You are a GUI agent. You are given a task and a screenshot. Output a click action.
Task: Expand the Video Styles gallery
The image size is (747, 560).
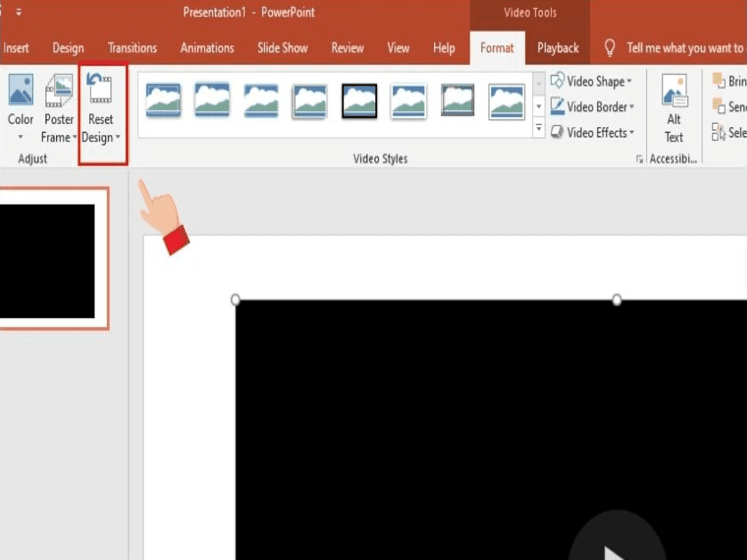pyautogui.click(x=538, y=128)
